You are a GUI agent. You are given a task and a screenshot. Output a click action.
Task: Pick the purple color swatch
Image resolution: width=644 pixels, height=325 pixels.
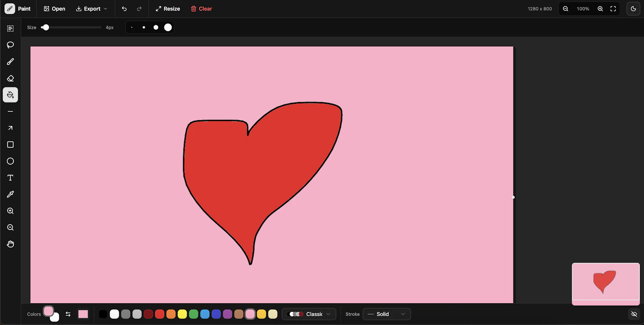[227, 314]
